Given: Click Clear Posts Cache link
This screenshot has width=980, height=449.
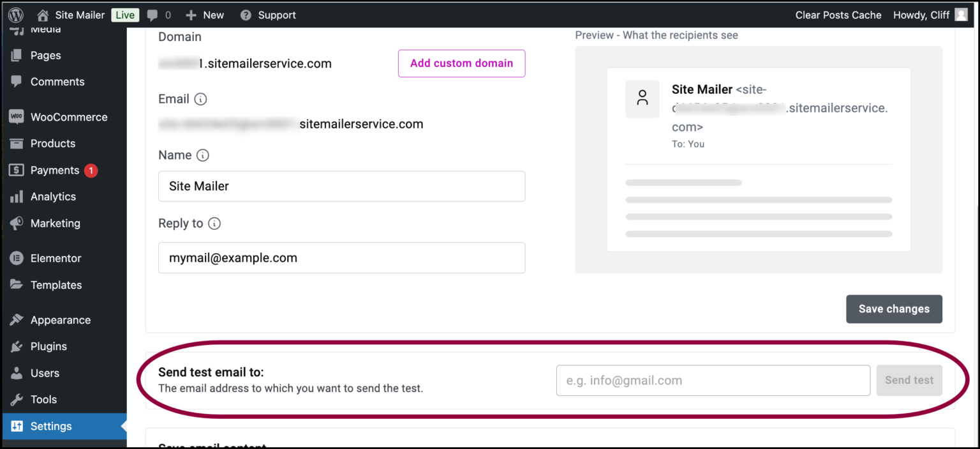Looking at the screenshot, I should coord(838,15).
